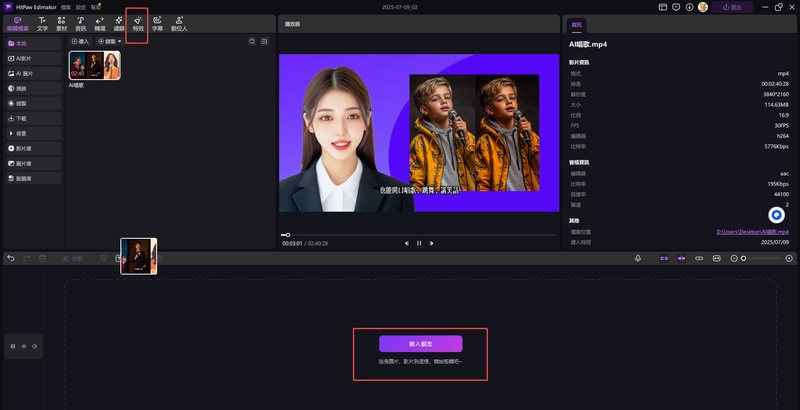Select 動圖庫 (GIF library) in the sidebar
800x410 pixels.
point(34,178)
